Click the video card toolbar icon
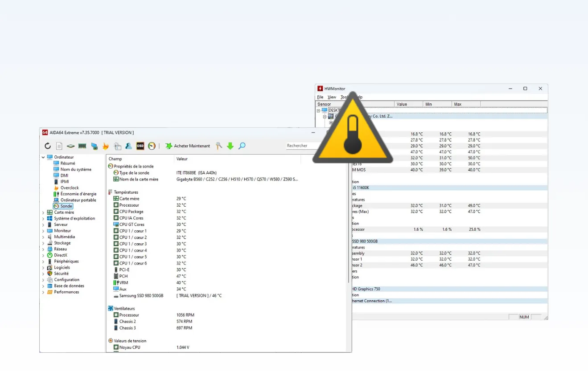This screenshot has height=392, width=588. point(94,146)
